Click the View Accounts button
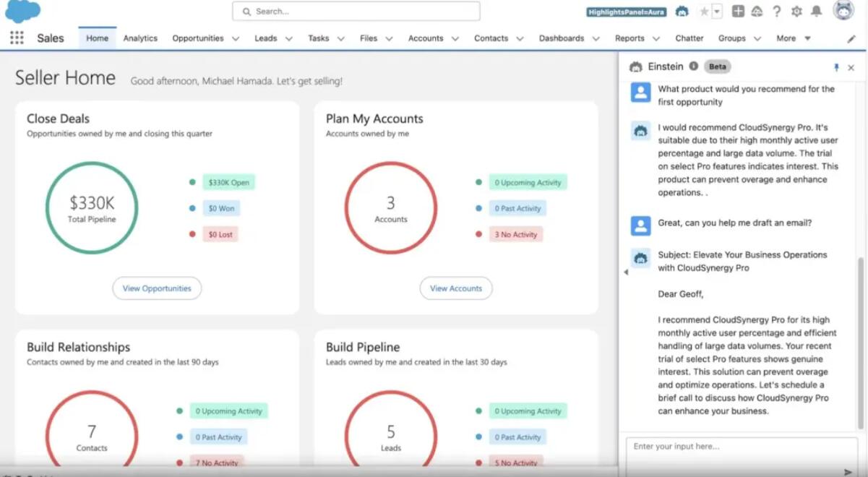The image size is (868, 477). 455,288
